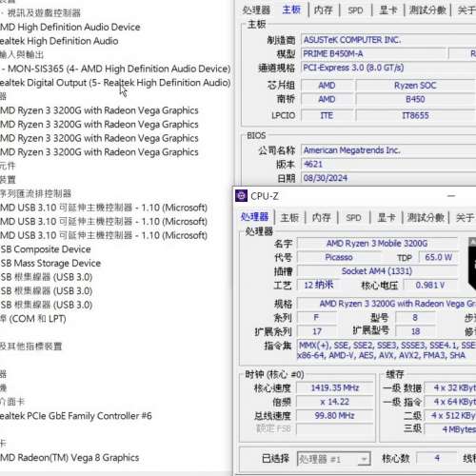
Task: Click BIOS version value 4621
Action: point(388,164)
